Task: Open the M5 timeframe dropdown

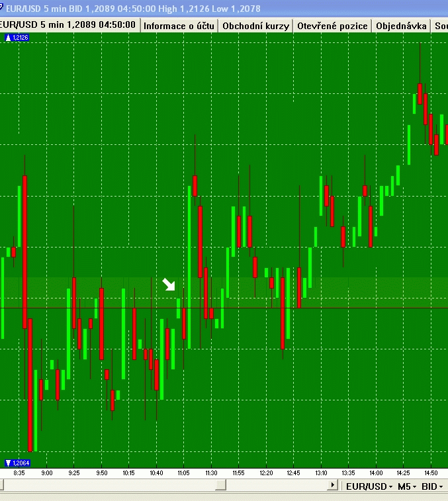Action: pyautogui.click(x=407, y=486)
